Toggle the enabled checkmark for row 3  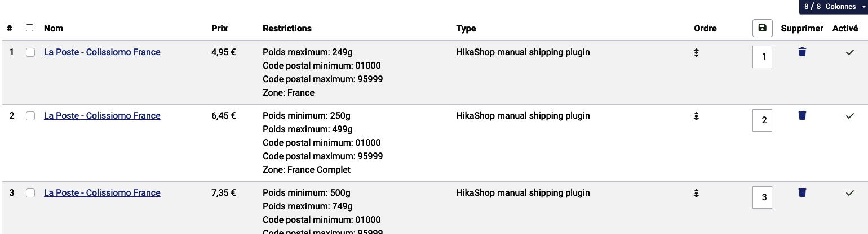click(x=850, y=193)
